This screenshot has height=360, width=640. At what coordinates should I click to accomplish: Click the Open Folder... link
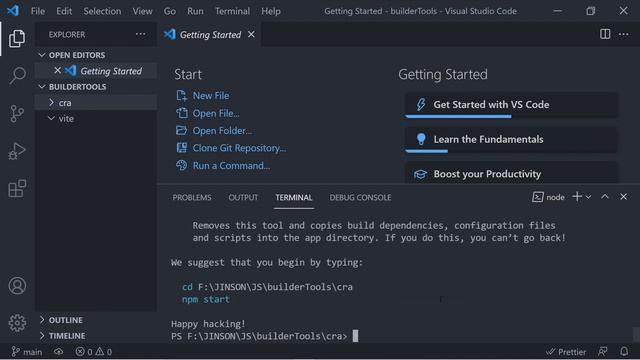pyautogui.click(x=222, y=131)
